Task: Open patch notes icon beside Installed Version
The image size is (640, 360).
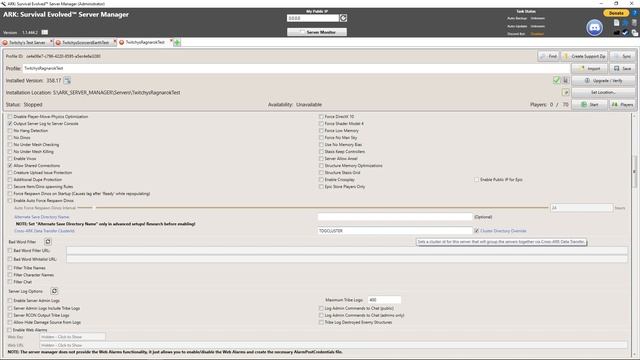Action: tap(67, 80)
